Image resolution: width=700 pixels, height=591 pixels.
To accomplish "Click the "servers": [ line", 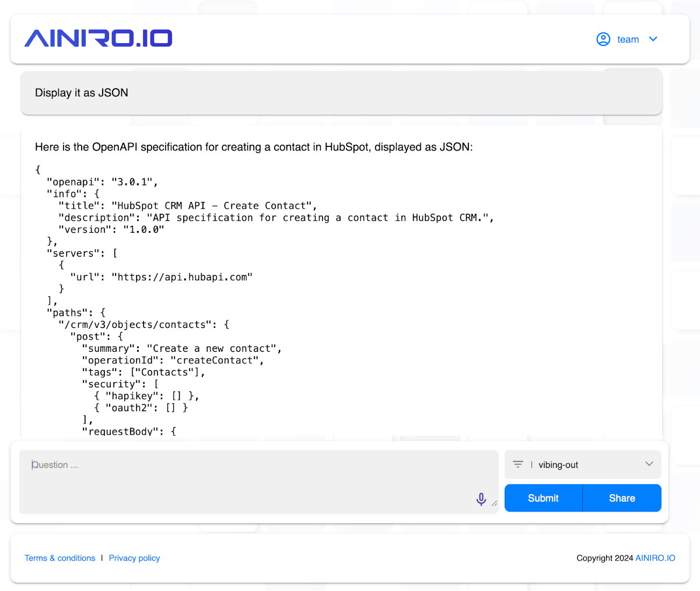I will (82, 253).
